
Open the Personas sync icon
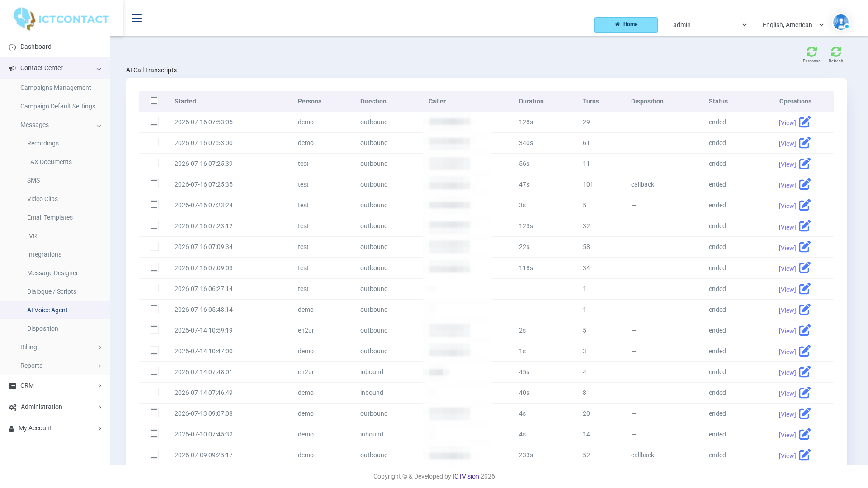pyautogui.click(x=811, y=52)
